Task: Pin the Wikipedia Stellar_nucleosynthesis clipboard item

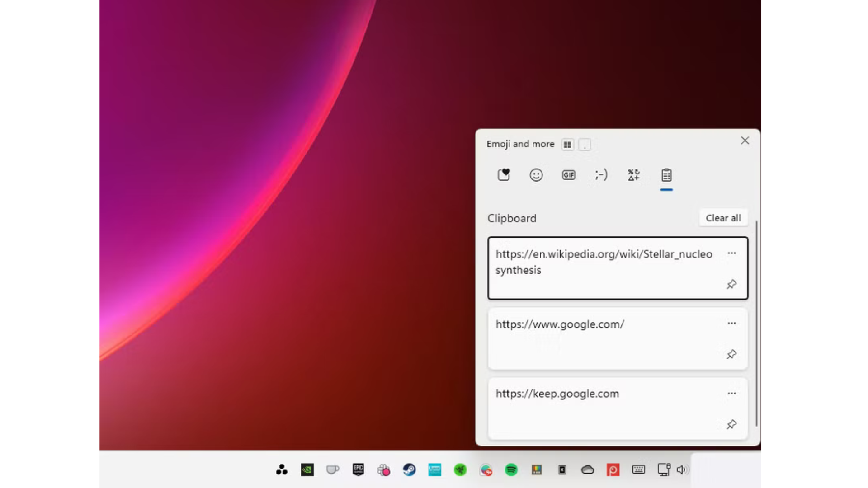Action: (x=731, y=285)
